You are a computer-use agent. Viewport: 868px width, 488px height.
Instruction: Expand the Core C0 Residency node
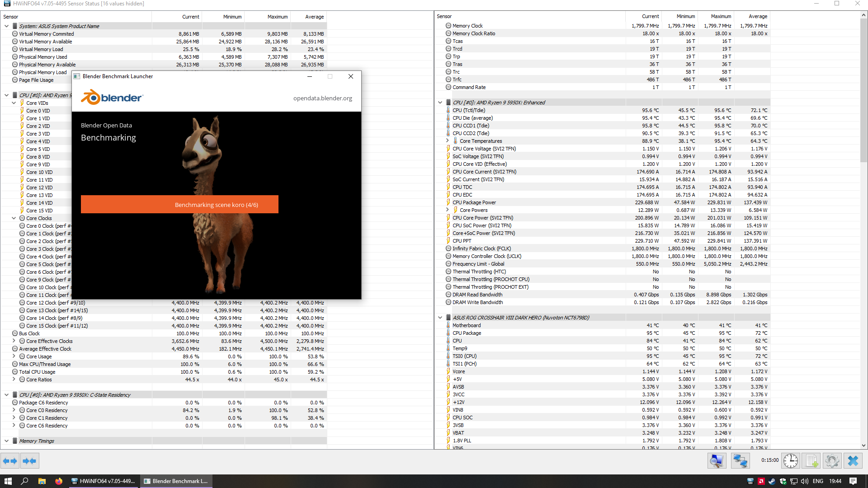pos(14,410)
